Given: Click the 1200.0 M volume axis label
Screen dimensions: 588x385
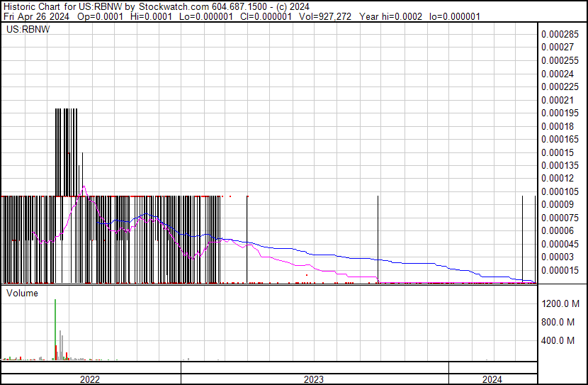Looking at the screenshot, I should [561, 303].
